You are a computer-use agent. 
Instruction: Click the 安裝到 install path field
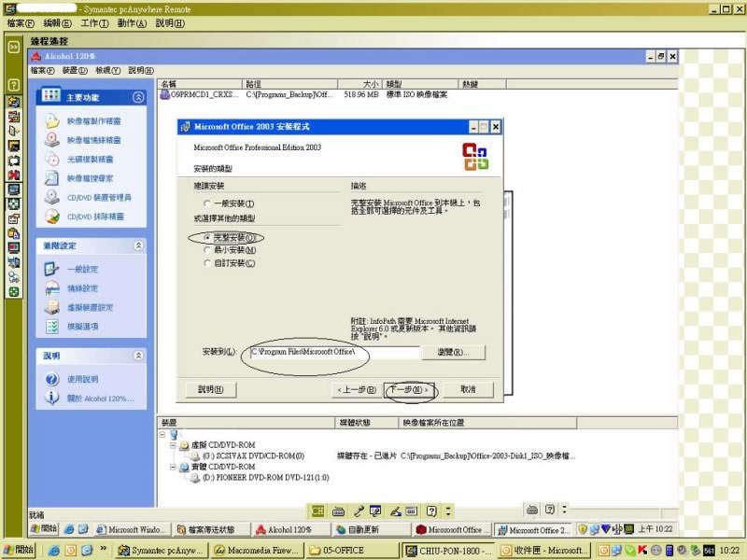pyautogui.click(x=334, y=353)
